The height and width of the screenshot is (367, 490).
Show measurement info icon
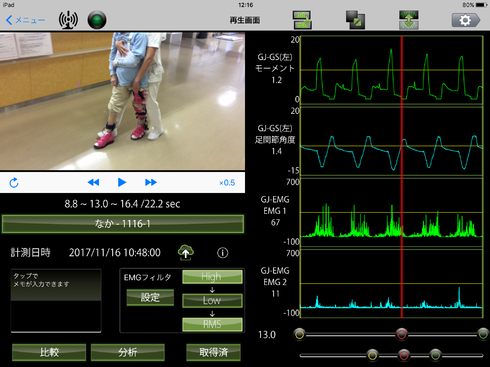pos(223,253)
